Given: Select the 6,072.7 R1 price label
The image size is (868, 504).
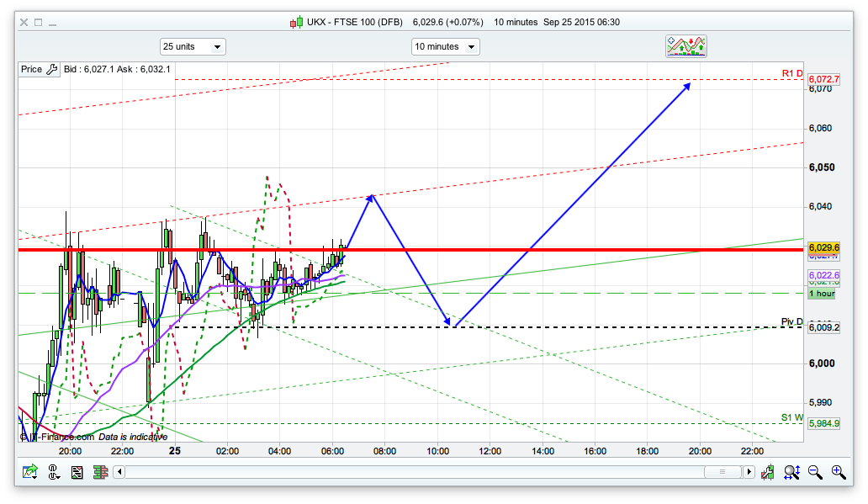Looking at the screenshot, I should click(x=824, y=80).
